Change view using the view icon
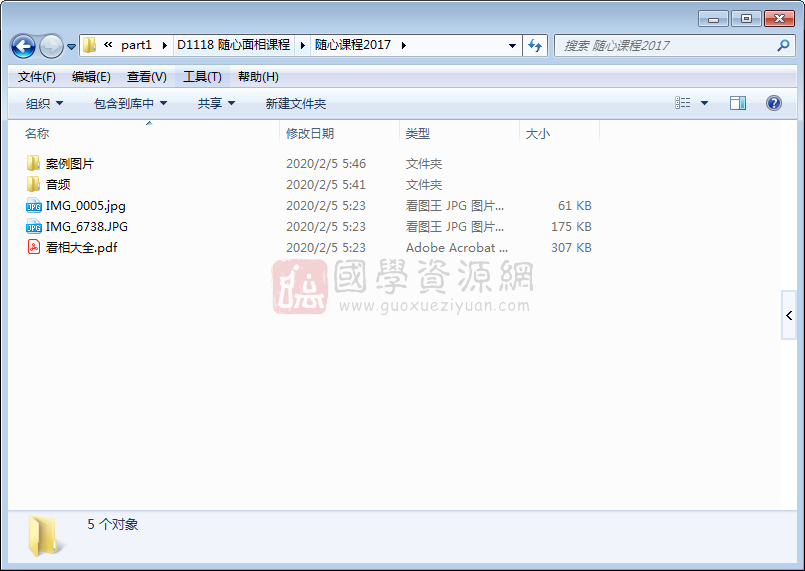 click(x=682, y=103)
